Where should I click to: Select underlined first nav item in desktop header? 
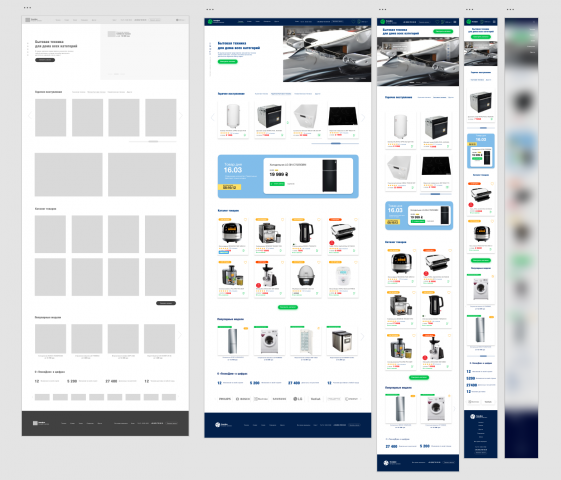(x=241, y=22)
